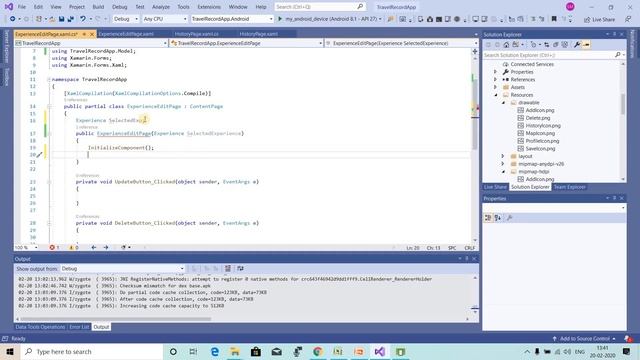Collapse the namespace TravelRecordApp code block
The width and height of the screenshot is (640, 360).
coord(49,79)
